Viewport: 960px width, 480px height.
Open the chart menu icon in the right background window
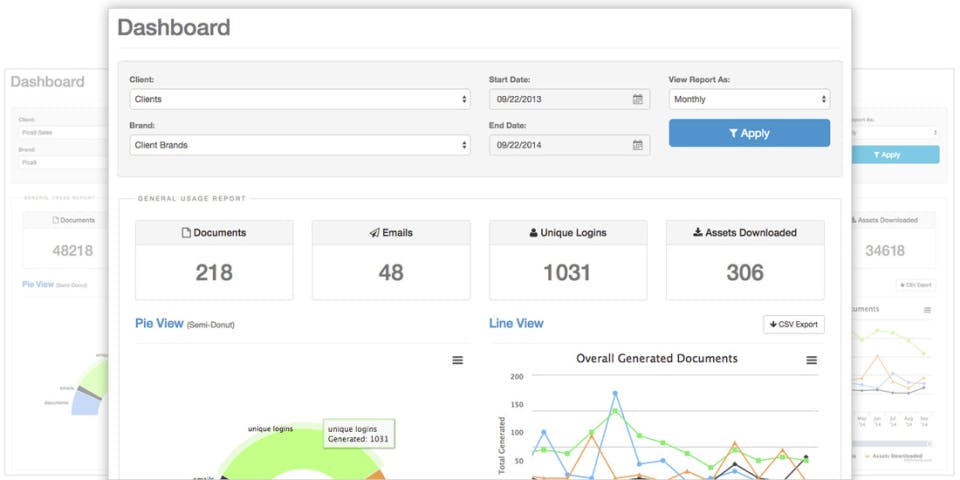pyautogui.click(x=928, y=310)
